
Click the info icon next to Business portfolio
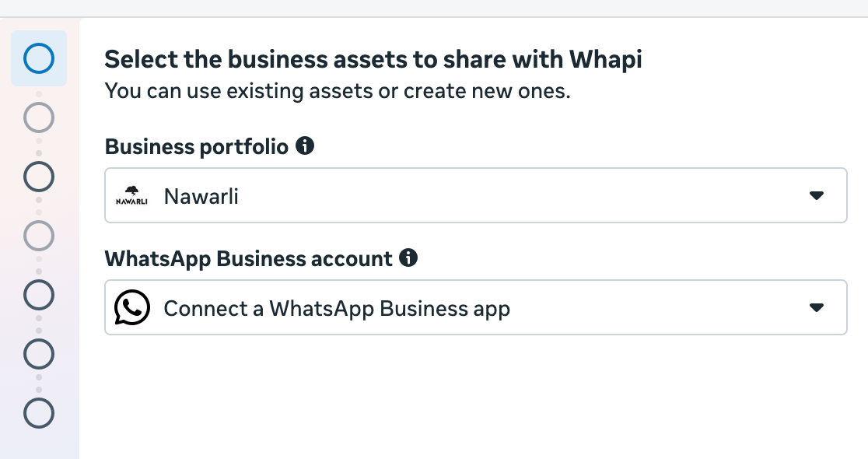(306, 145)
